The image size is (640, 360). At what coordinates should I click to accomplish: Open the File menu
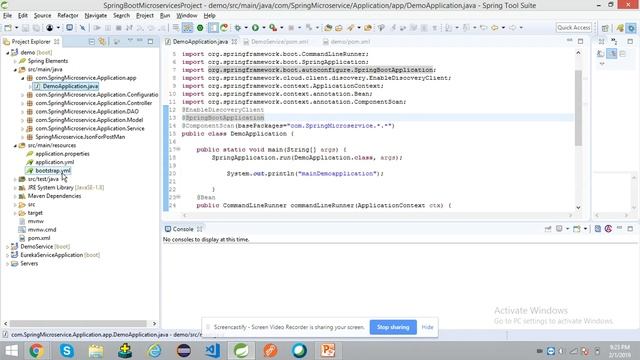click(7, 16)
